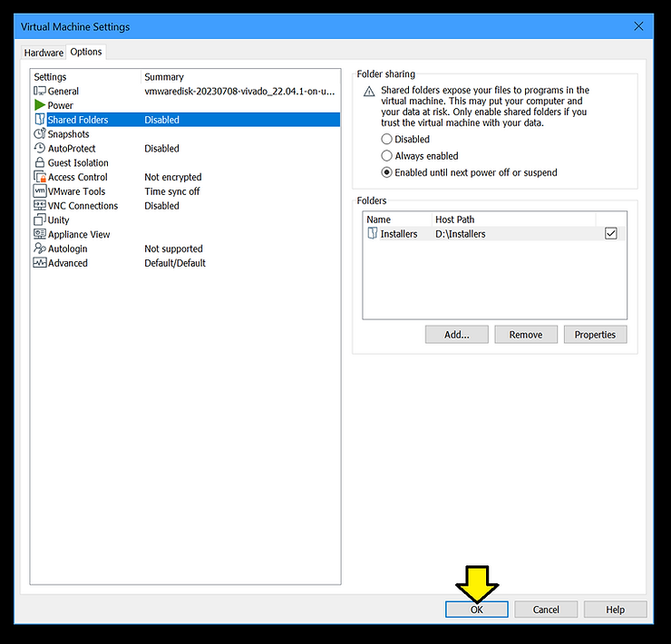This screenshot has height=644, width=671.
Task: Click the General settings icon
Action: point(40,91)
